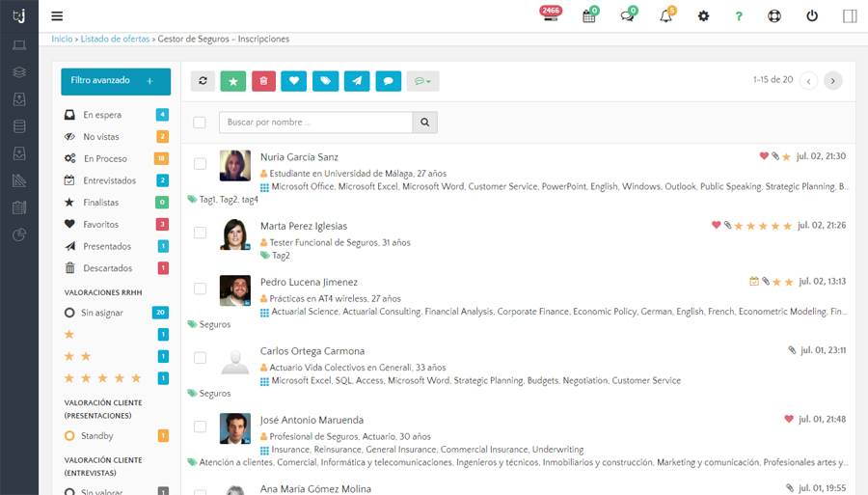Filter by Descartados
Screen dimensions: 868x495
click(x=117, y=268)
